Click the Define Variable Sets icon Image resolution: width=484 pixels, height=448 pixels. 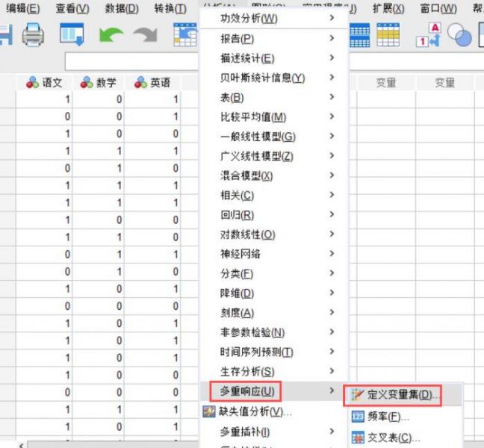point(358,395)
